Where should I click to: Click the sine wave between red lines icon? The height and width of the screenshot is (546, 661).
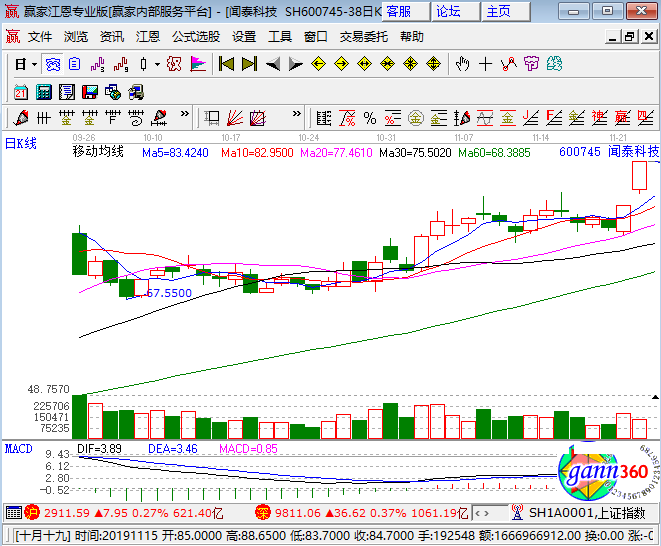pos(485,118)
